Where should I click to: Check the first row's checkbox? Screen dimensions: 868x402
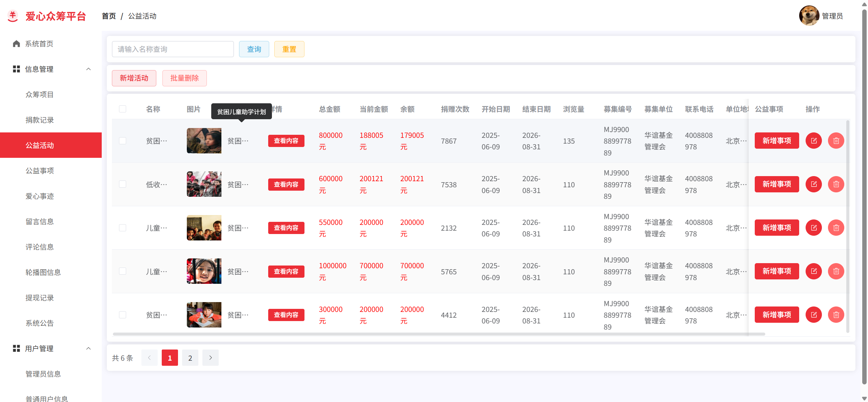click(122, 141)
